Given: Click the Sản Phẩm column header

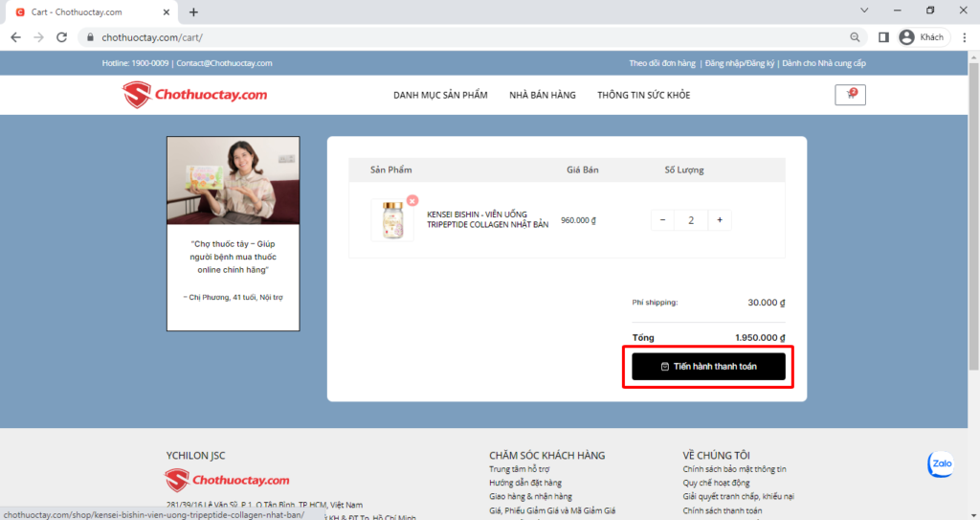Looking at the screenshot, I should (x=391, y=170).
